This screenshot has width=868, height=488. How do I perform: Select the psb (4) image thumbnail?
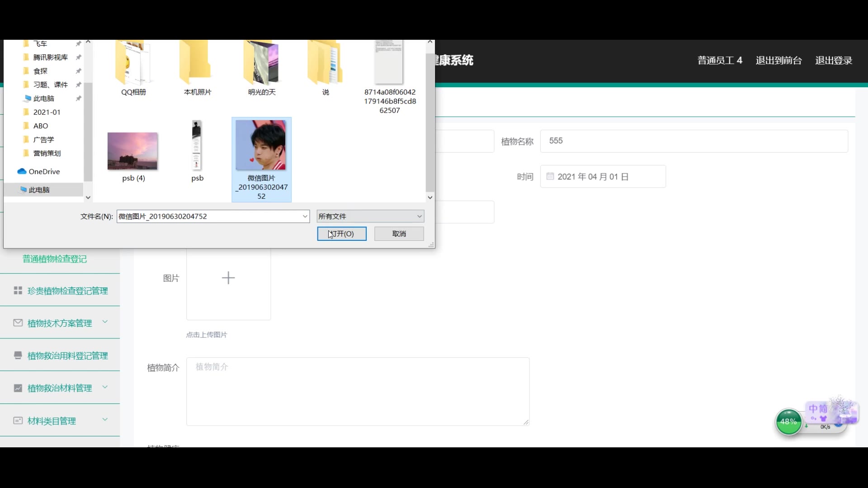(x=132, y=151)
